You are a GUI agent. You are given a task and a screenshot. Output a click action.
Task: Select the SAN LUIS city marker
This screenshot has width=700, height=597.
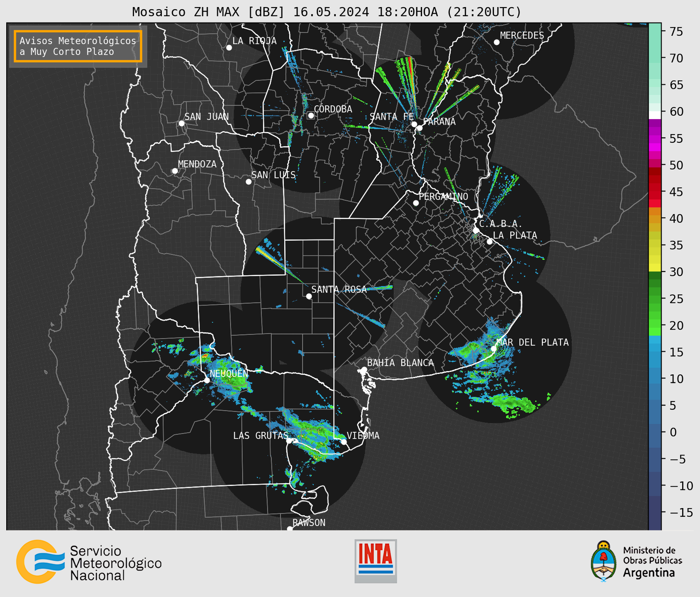coord(249,182)
